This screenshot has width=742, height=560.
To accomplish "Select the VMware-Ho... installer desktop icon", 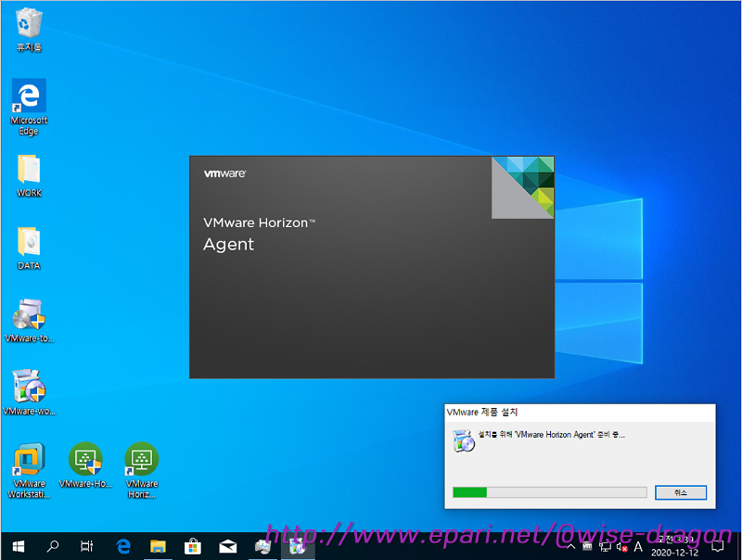I will (x=85, y=465).
